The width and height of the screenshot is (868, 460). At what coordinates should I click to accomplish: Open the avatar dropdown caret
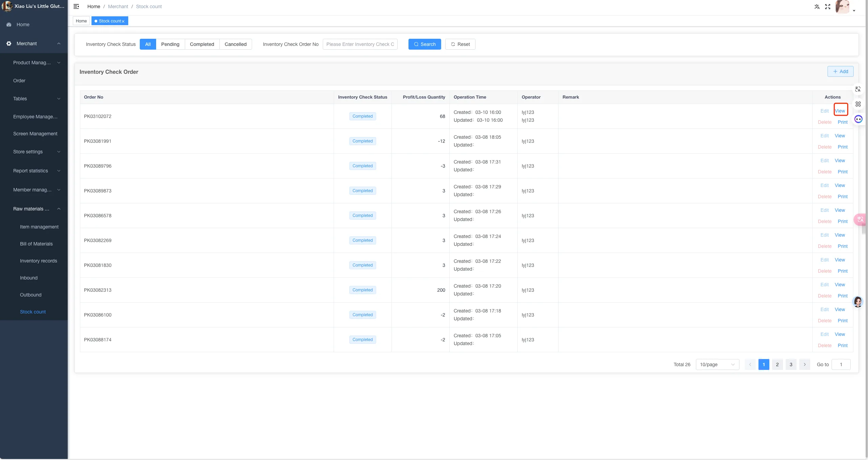coord(854,11)
